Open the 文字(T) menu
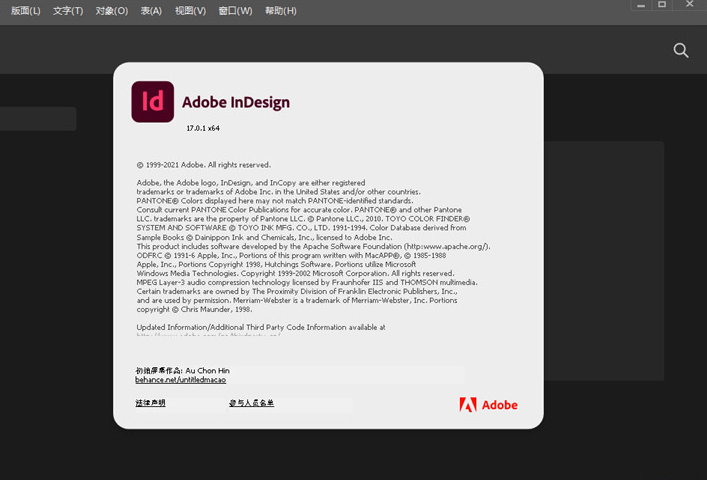 (x=68, y=11)
